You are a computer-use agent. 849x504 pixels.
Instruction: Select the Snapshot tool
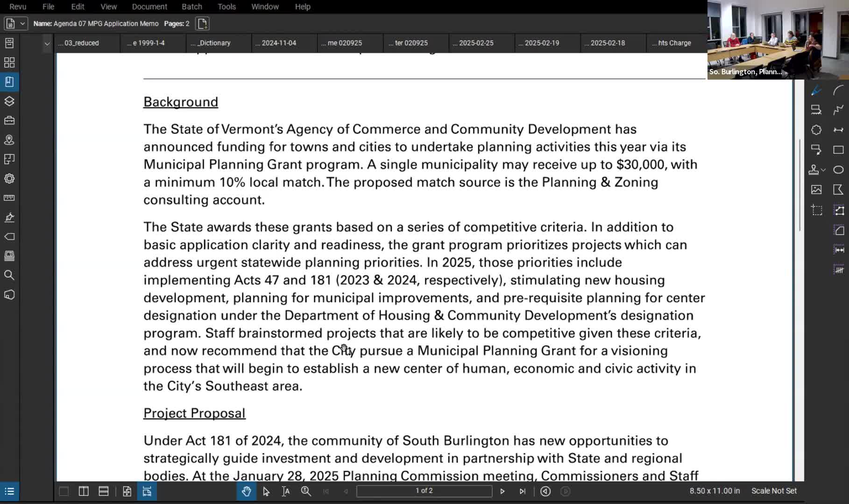point(816,210)
